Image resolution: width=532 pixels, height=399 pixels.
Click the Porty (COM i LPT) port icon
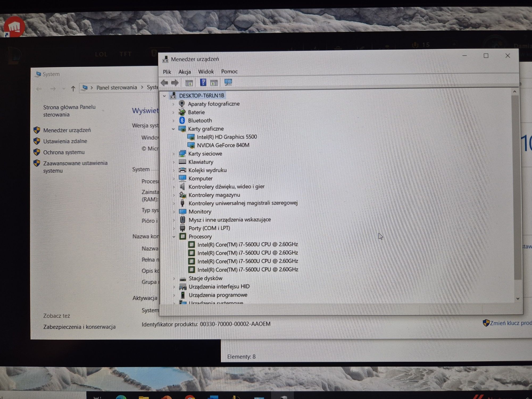(x=182, y=228)
